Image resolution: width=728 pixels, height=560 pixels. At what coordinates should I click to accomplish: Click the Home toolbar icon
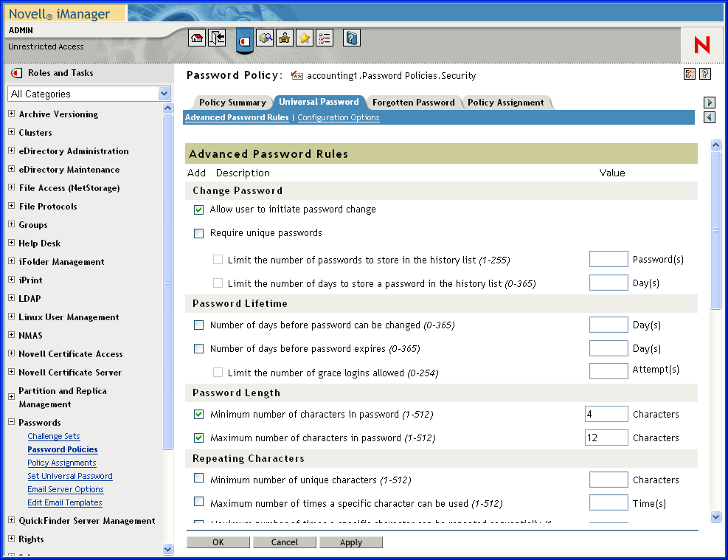(x=197, y=38)
